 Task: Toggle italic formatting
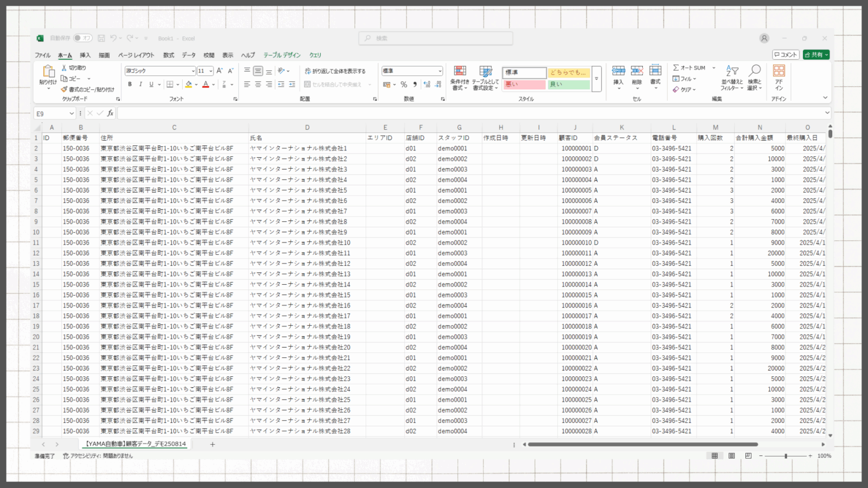click(141, 85)
